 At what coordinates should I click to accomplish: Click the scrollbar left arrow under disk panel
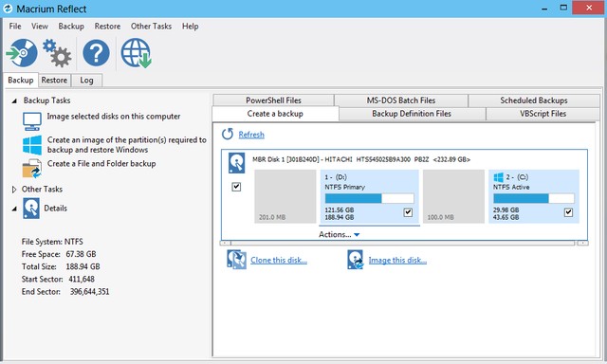[226, 243]
